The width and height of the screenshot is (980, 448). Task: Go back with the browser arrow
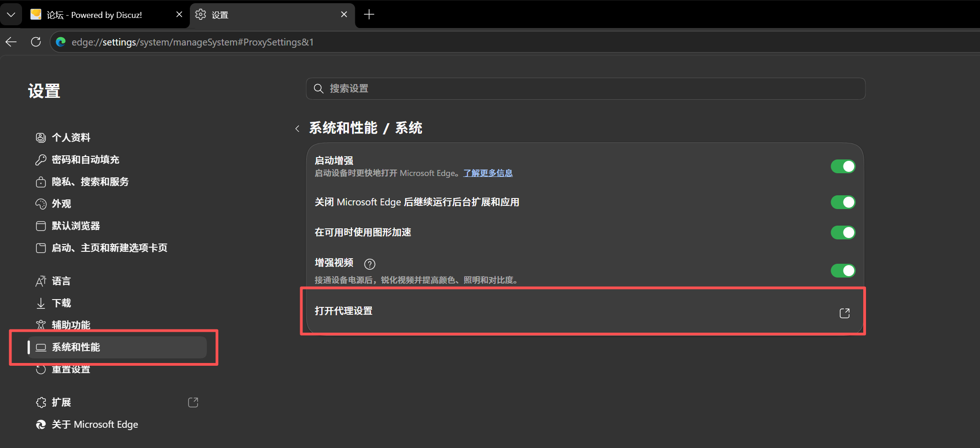point(11,42)
